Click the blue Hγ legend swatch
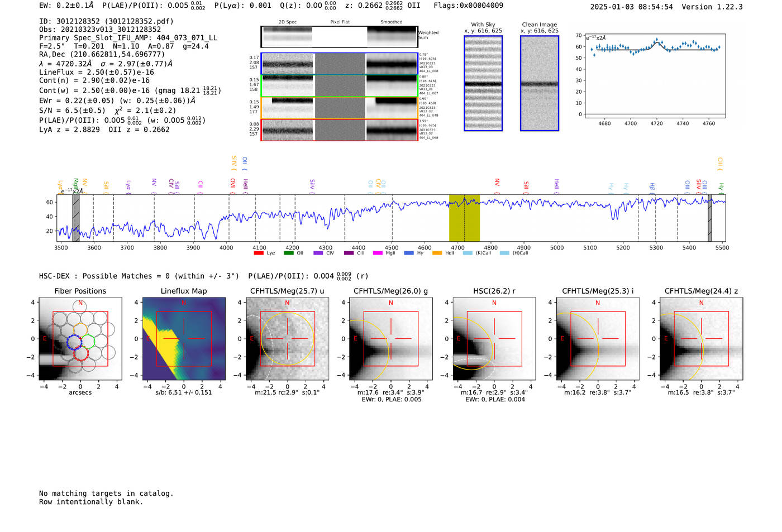Image resolution: width=782 pixels, height=532 pixels. point(409,253)
